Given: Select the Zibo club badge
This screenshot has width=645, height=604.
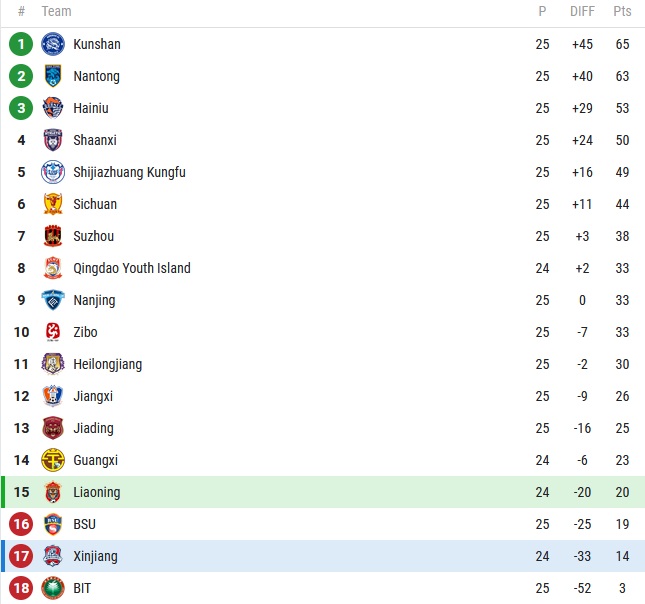Looking at the screenshot, I should 53,332.
